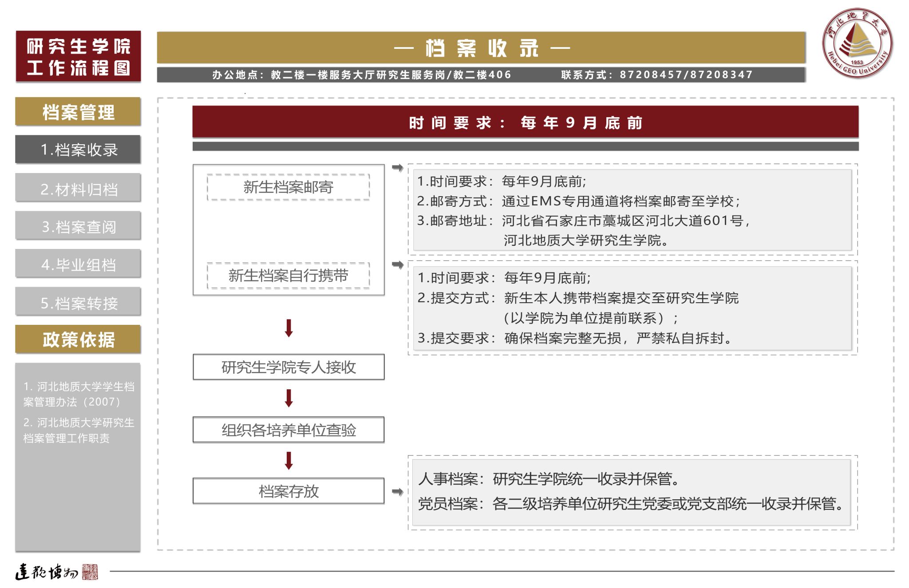Click the grey arrow next to 档案存放
The width and height of the screenshot is (909, 588).
click(398, 492)
